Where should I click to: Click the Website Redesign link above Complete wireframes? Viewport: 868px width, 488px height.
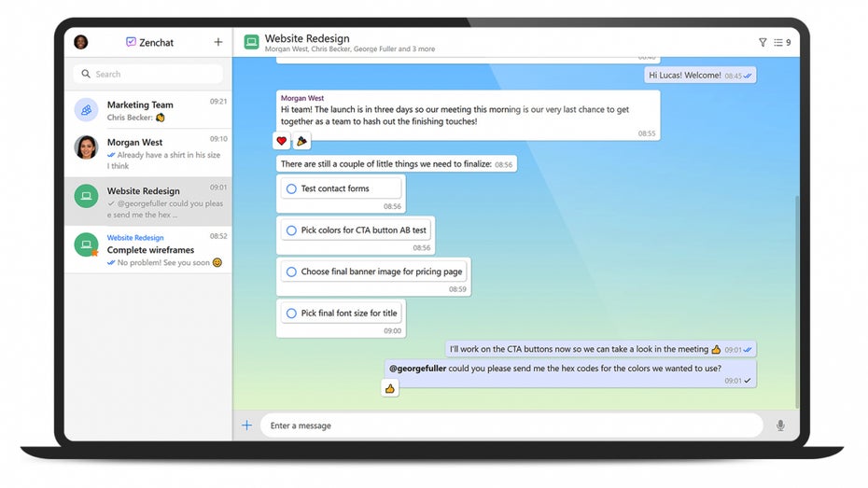(135, 238)
